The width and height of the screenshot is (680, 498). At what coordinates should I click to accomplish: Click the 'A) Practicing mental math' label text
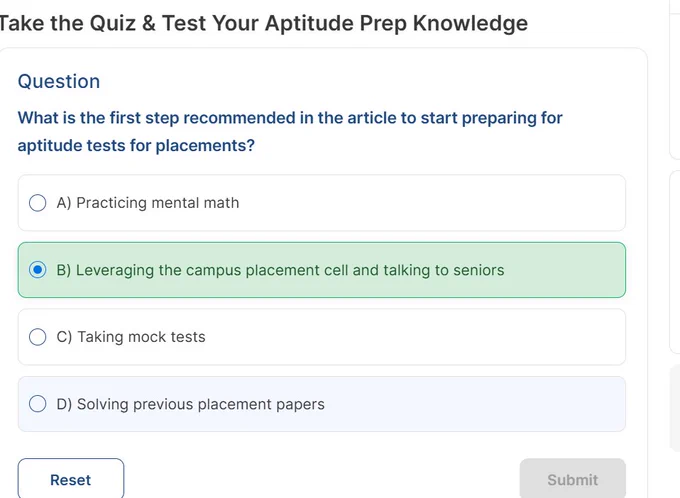pos(148,203)
